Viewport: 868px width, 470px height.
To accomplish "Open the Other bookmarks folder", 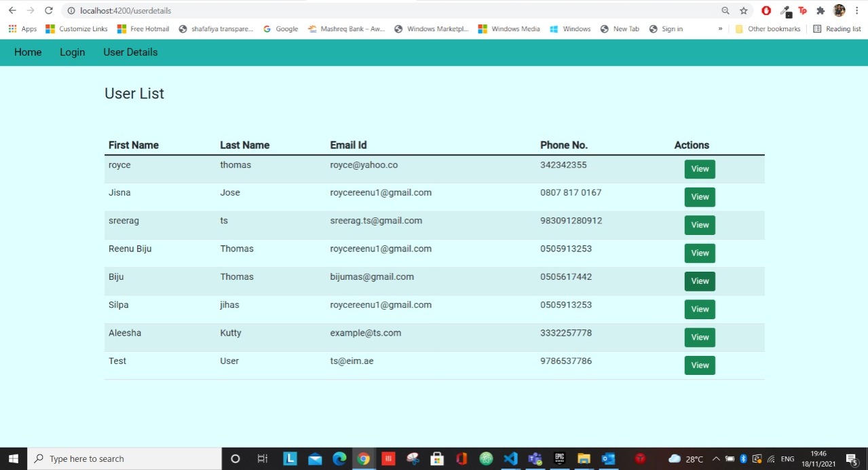I will (x=768, y=29).
